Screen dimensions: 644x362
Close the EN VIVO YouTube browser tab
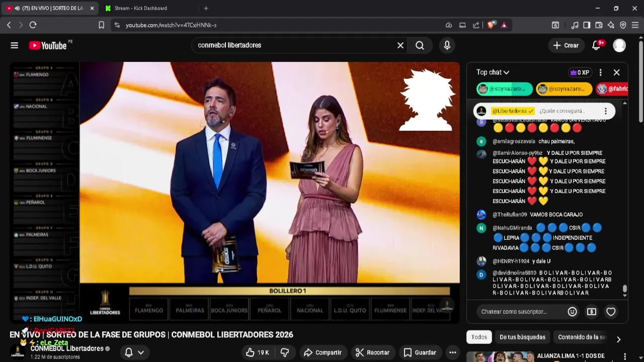click(92, 8)
